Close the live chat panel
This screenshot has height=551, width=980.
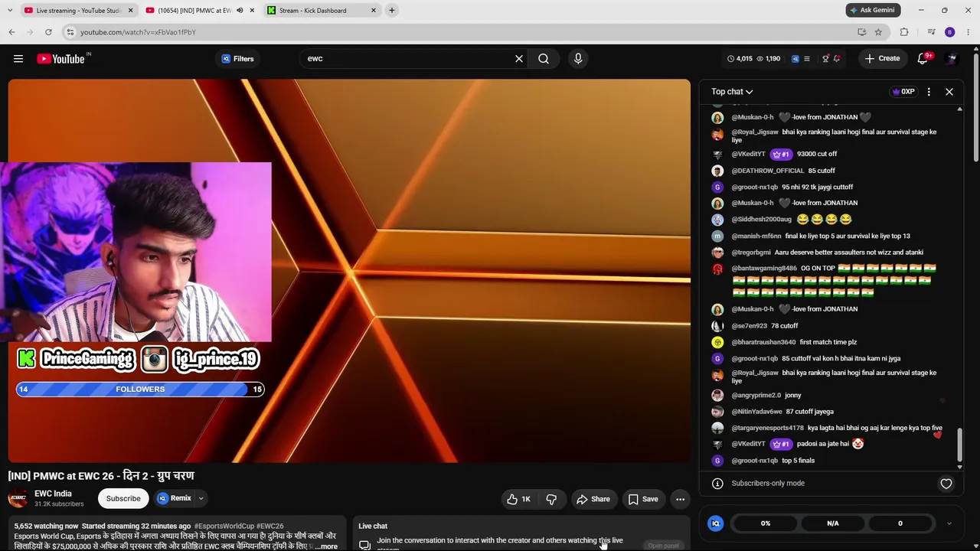click(x=949, y=92)
